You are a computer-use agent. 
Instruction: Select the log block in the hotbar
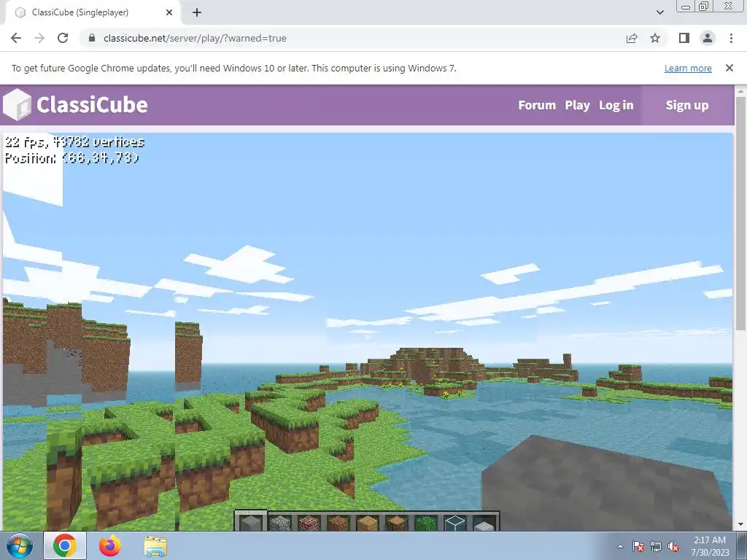pyautogui.click(x=396, y=522)
